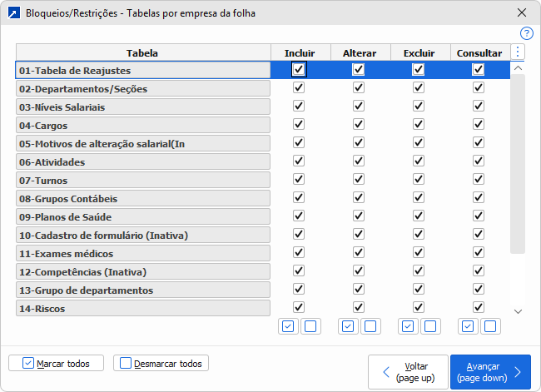Open help with the question mark icon
Image resolution: width=541 pixels, height=392 pixels.
[526, 33]
